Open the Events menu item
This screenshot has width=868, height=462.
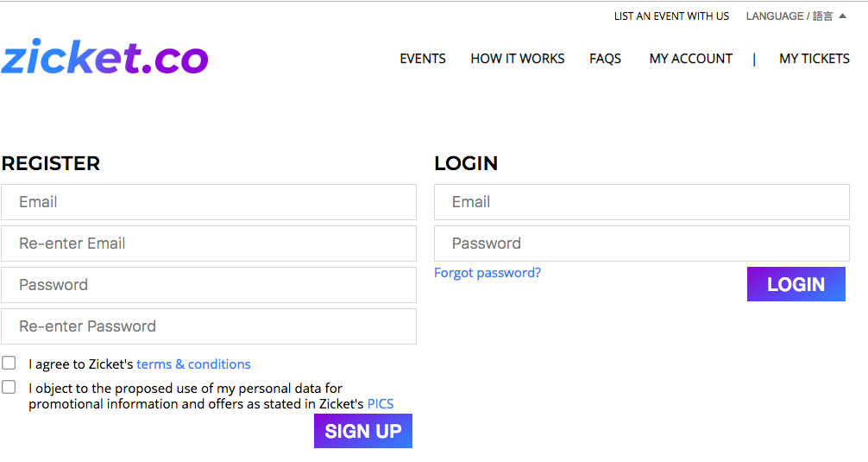[x=423, y=59]
